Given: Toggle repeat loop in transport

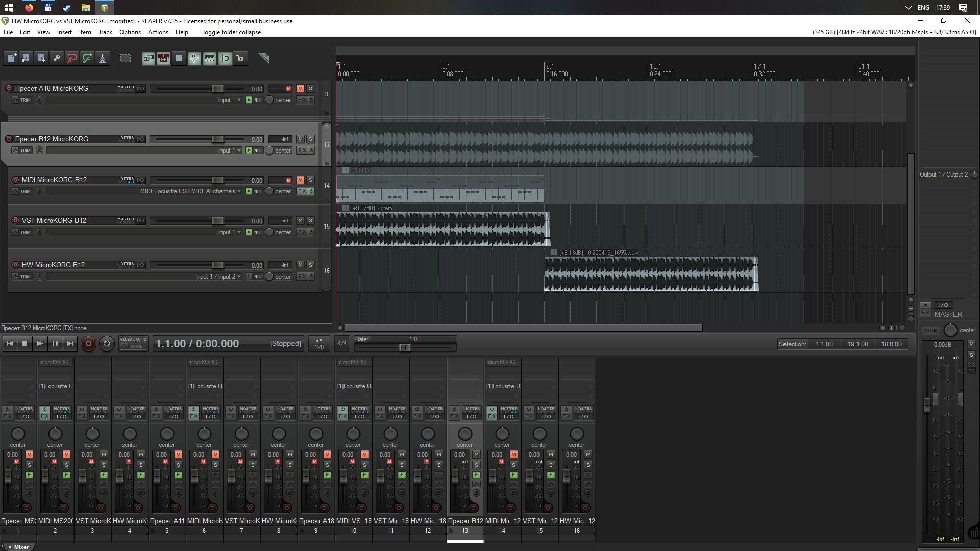Looking at the screenshot, I should [107, 344].
